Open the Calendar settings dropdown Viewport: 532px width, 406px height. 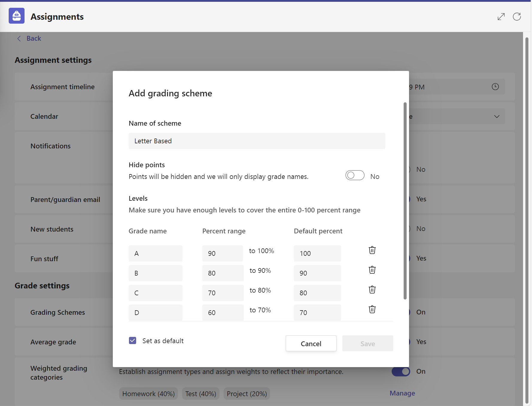[x=497, y=116]
